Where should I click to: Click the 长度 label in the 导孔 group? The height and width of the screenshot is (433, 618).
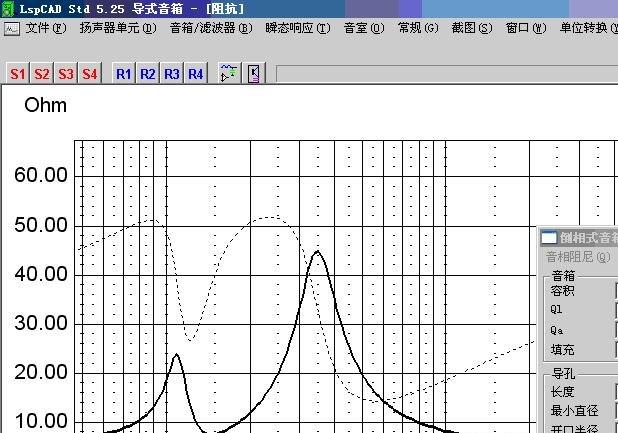coord(562,392)
